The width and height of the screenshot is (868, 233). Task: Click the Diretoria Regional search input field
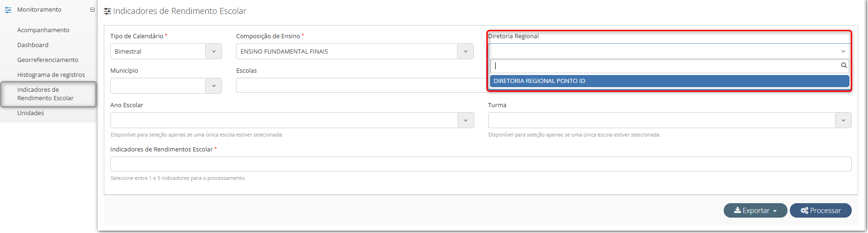click(666, 66)
